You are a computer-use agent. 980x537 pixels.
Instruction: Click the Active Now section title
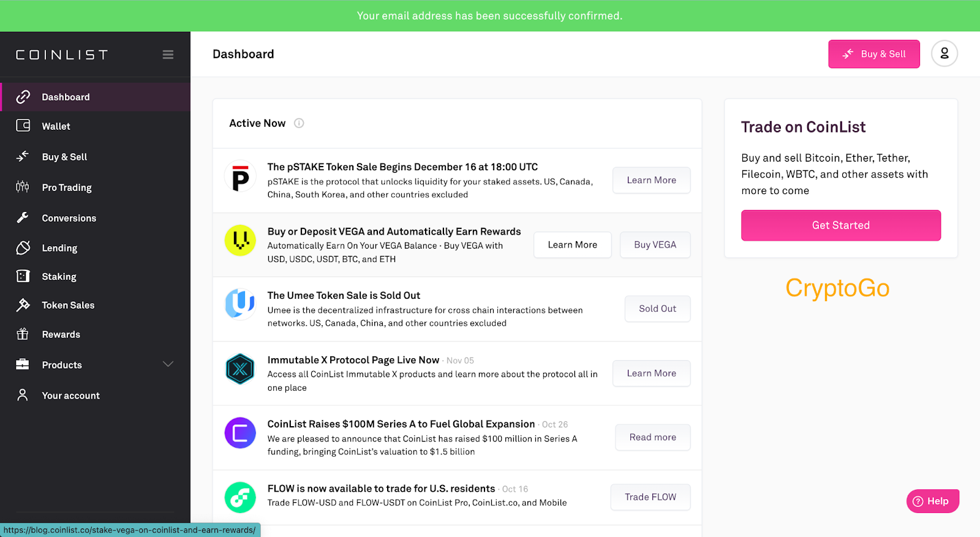point(257,123)
